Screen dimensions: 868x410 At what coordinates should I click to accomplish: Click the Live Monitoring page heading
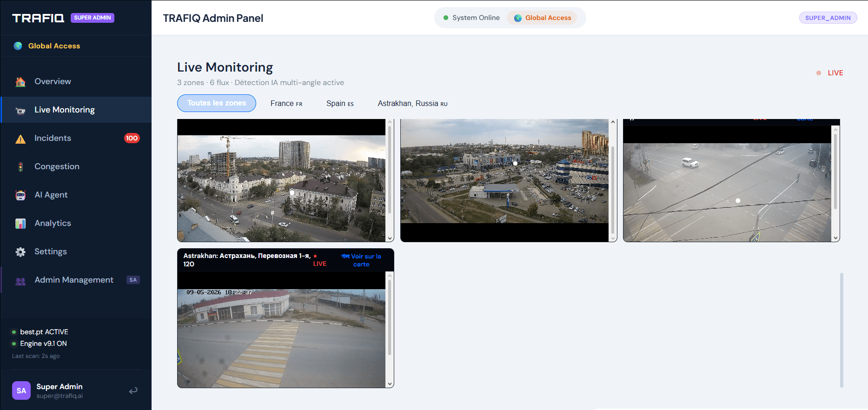225,67
